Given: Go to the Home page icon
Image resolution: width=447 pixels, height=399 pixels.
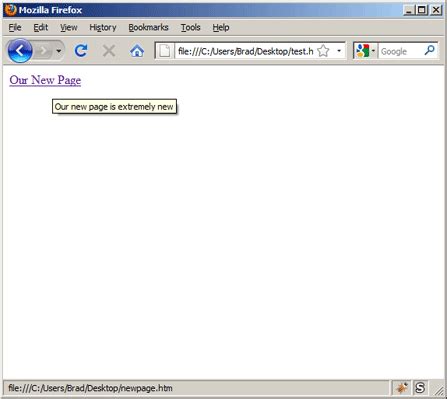Looking at the screenshot, I should click(x=137, y=51).
